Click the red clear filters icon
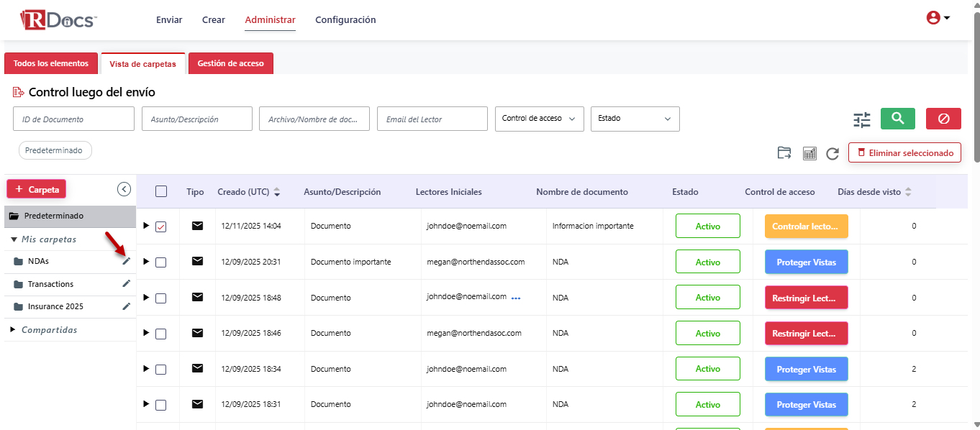The image size is (980, 430). (943, 119)
